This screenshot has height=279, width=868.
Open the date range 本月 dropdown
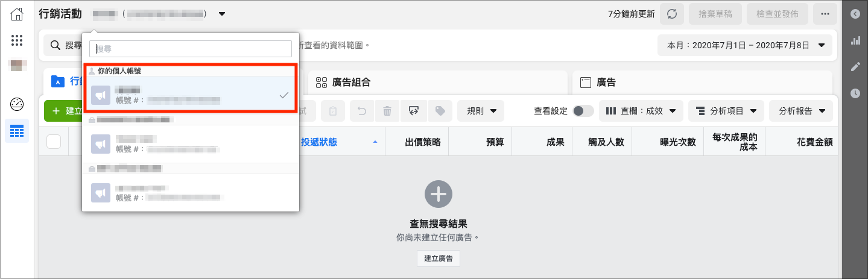(x=745, y=45)
